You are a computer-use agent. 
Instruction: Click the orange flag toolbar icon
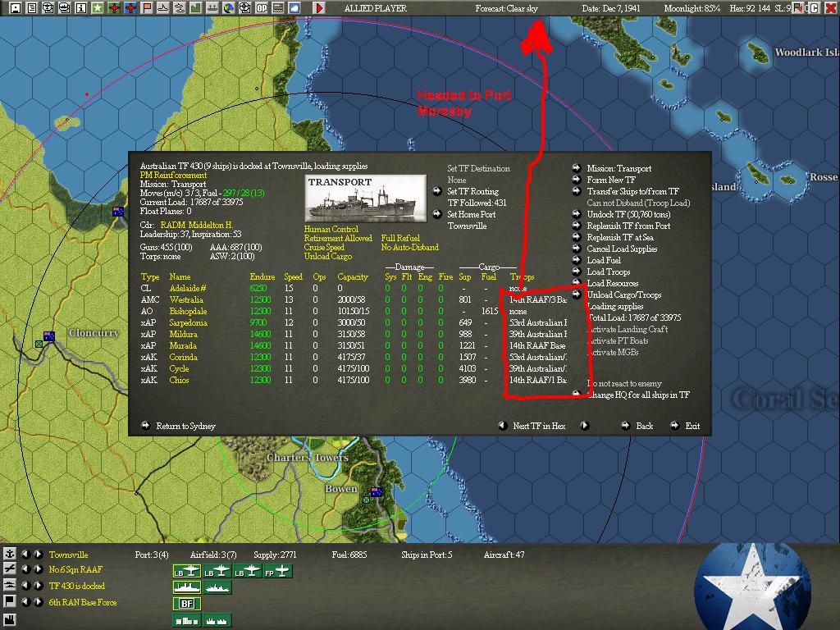coord(146,8)
